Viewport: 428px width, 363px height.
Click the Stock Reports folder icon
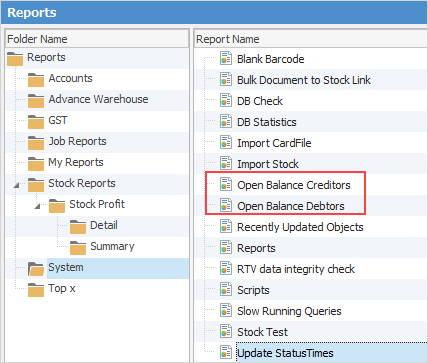pyautogui.click(x=36, y=185)
